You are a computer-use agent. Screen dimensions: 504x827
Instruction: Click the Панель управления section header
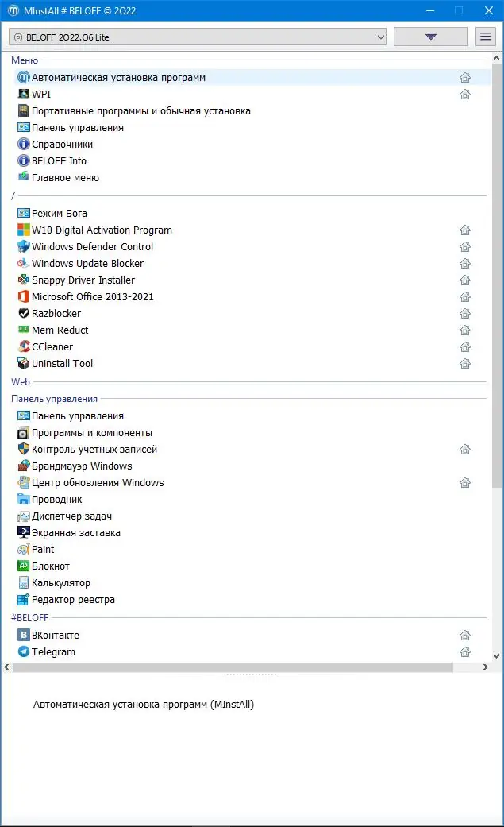click(x=54, y=399)
